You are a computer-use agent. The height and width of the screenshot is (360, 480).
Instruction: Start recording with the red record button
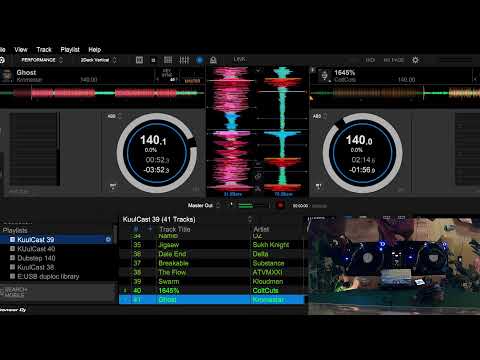pos(280,205)
